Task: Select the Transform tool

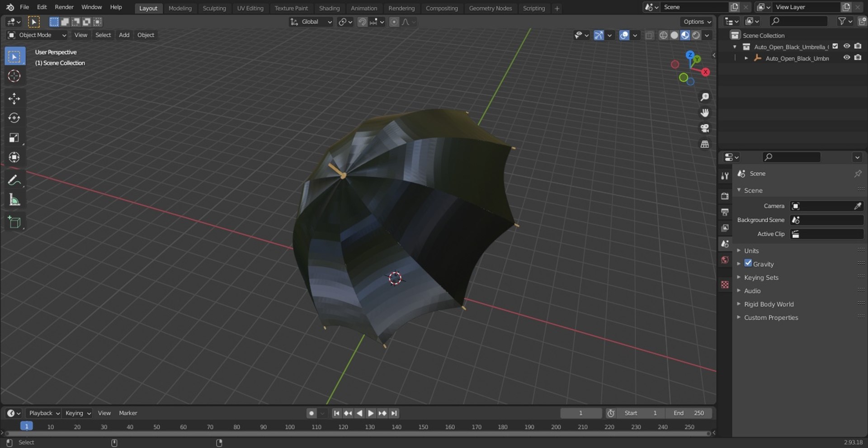Action: [14, 157]
